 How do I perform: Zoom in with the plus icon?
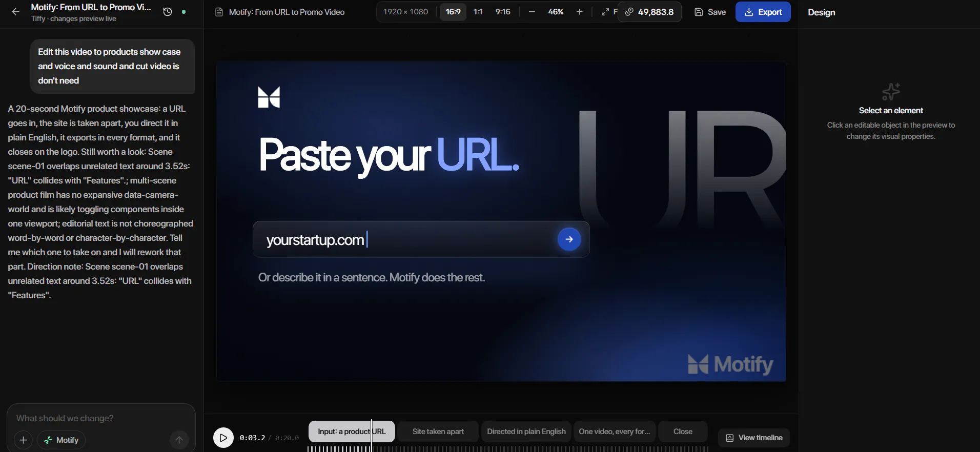click(x=580, y=12)
